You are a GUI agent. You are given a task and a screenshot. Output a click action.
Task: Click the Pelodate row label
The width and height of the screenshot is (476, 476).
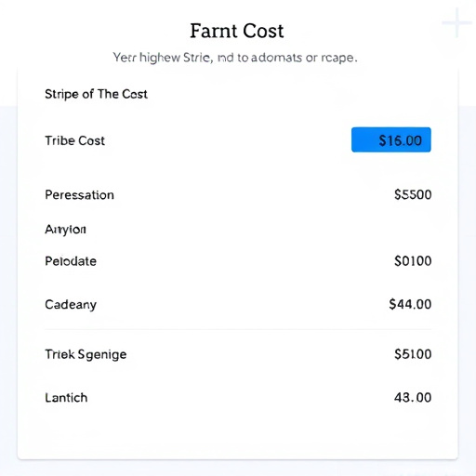(71, 261)
